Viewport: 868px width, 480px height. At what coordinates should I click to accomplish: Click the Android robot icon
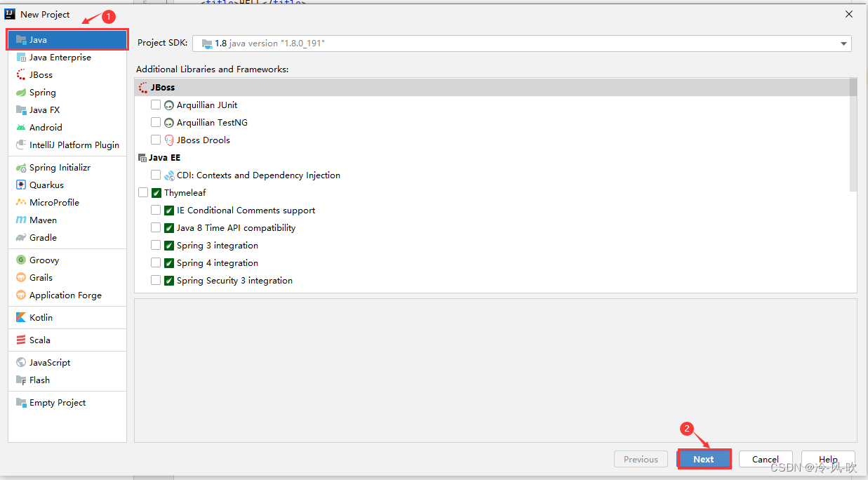(21, 128)
